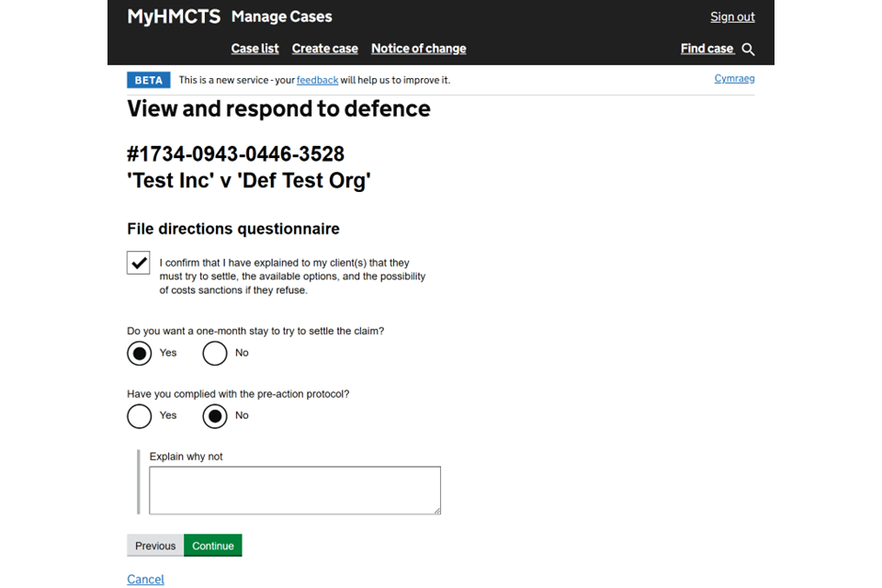The height and width of the screenshot is (588, 882).
Task: Choose Yes for pre-action protocol compliance
Action: (x=140, y=416)
